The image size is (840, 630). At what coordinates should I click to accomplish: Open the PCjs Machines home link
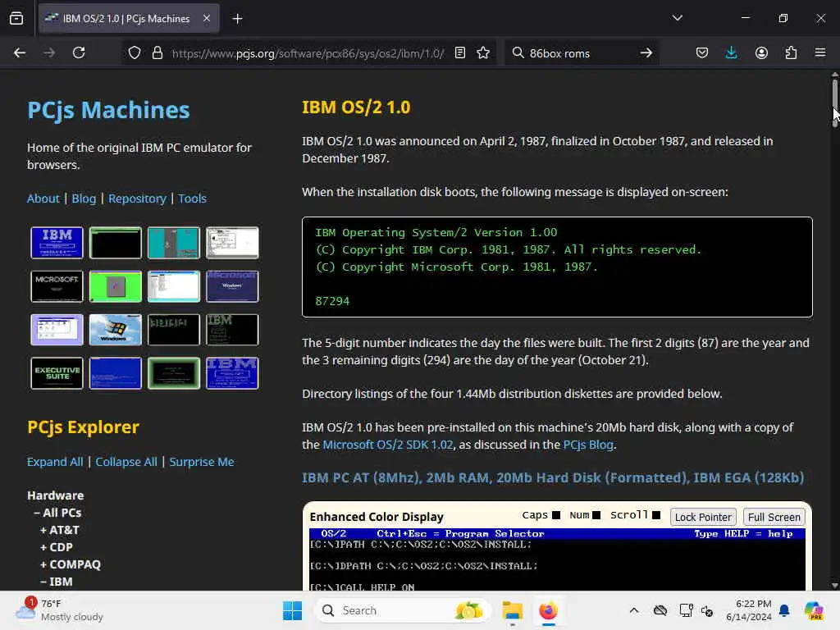tap(109, 110)
